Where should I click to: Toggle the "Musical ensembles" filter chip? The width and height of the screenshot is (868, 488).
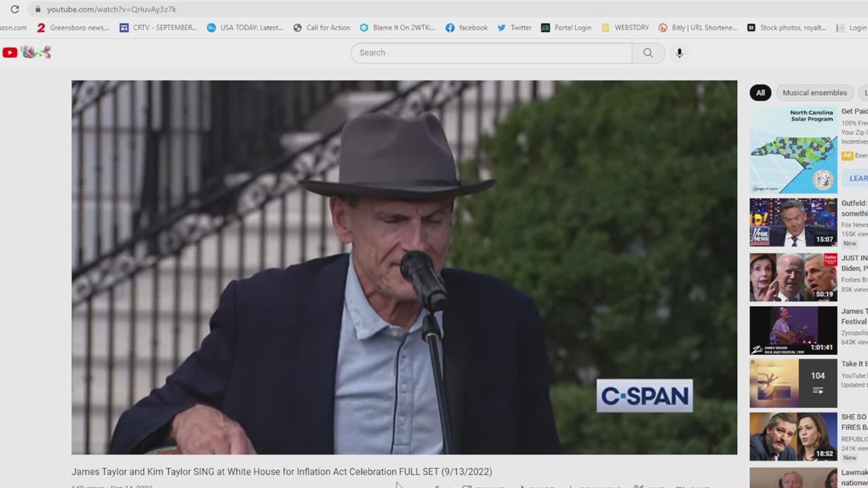pos(815,92)
